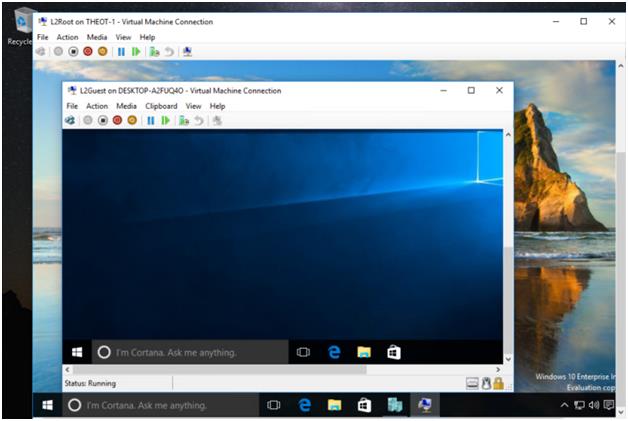Click mouse icon in L2Guest status bar

(x=486, y=383)
